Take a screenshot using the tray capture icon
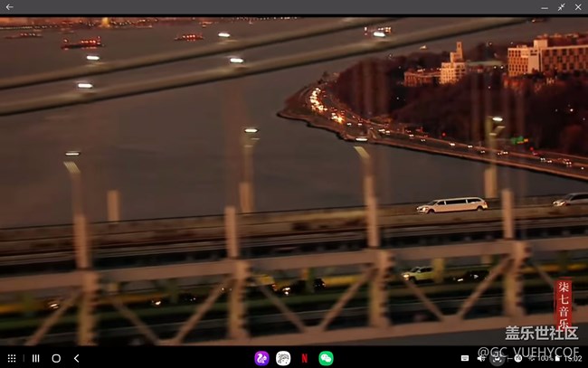The width and height of the screenshot is (588, 368). click(496, 358)
